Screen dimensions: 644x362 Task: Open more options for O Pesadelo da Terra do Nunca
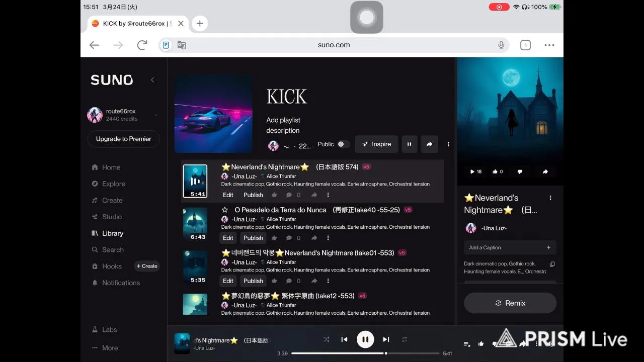328,238
